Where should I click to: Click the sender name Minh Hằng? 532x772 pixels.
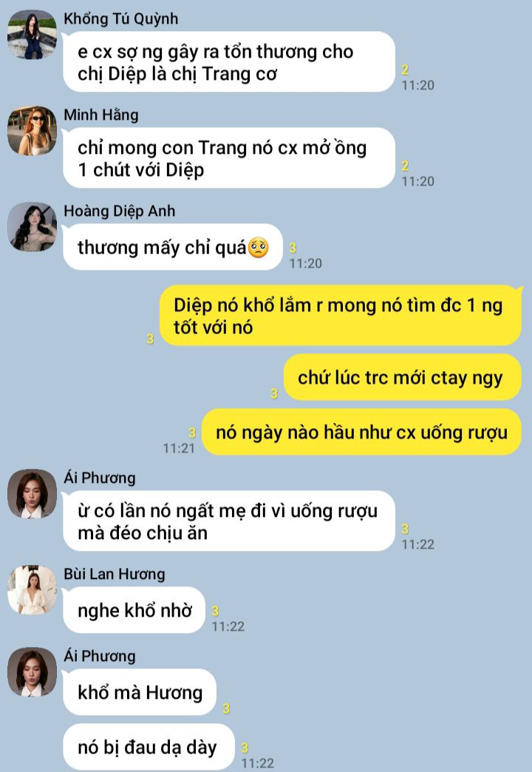point(101,115)
